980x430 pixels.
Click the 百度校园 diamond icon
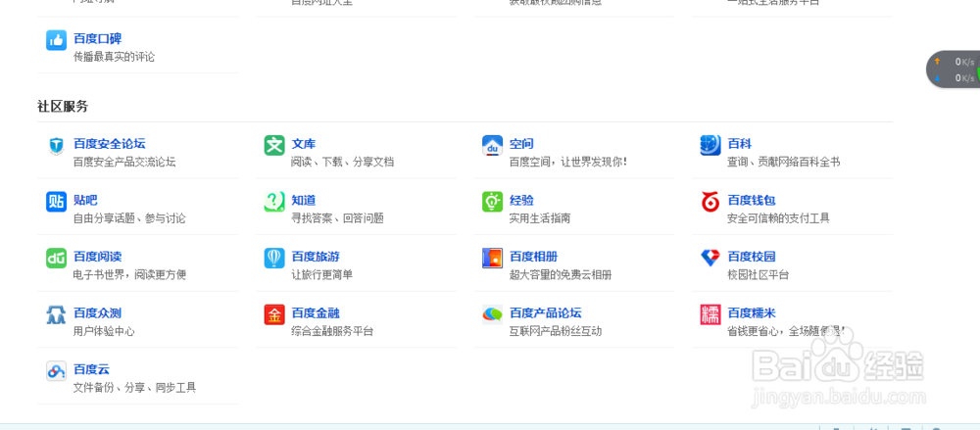[710, 259]
